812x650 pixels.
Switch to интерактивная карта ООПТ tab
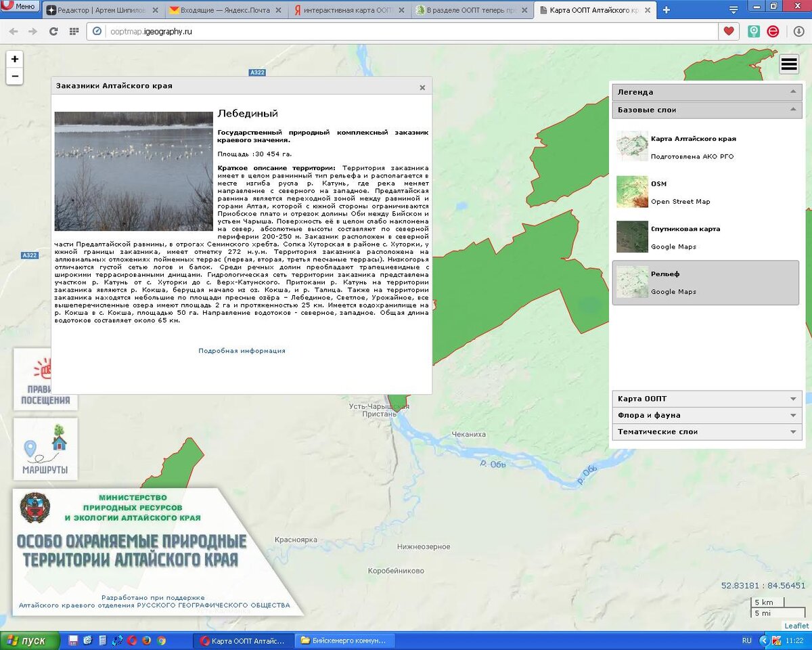tap(348, 10)
